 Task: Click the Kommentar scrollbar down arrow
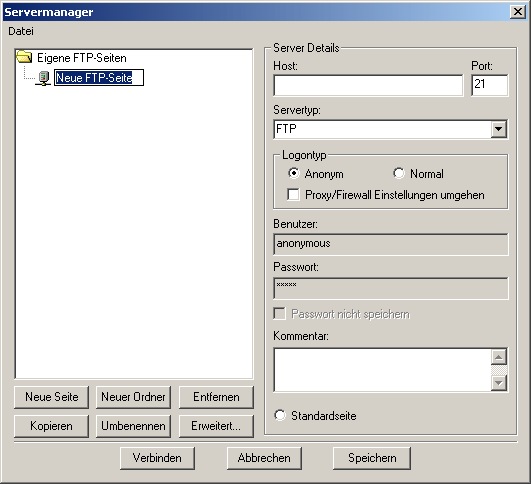499,383
